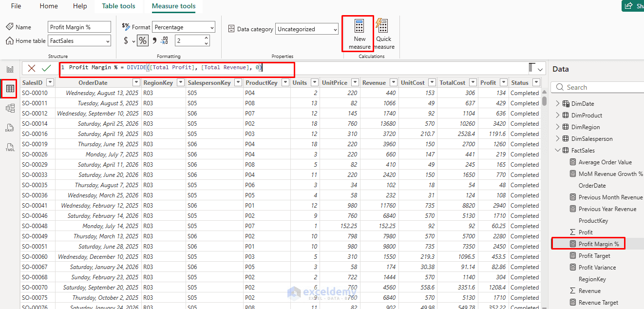The height and width of the screenshot is (309, 644).
Task: Open DAX query view icon
Action: (10, 128)
